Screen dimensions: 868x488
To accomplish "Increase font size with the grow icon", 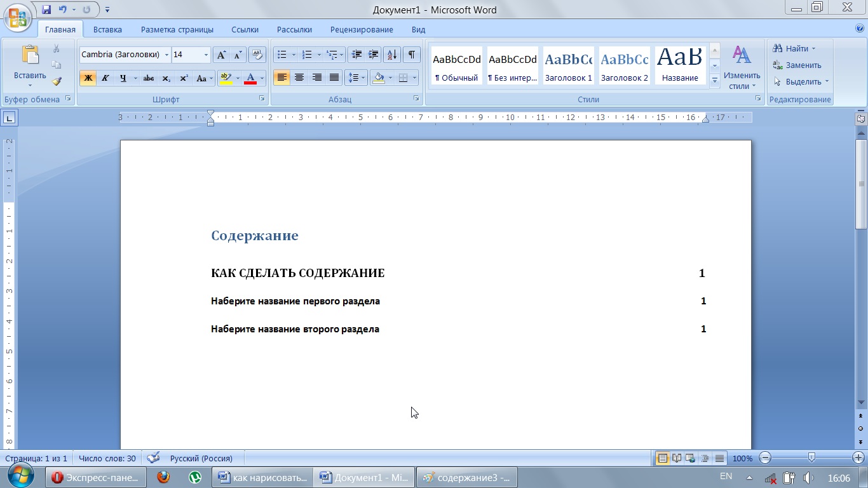I will pyautogui.click(x=221, y=55).
